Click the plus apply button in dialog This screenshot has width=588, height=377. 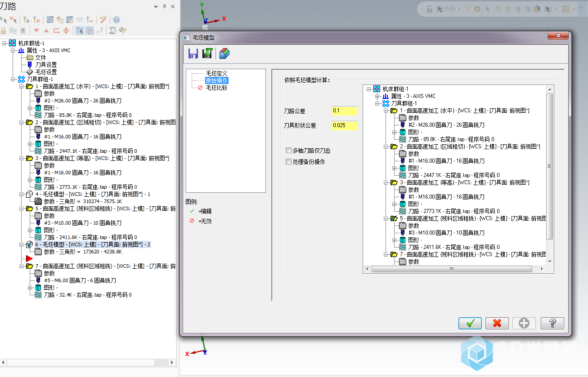pyautogui.click(x=524, y=323)
